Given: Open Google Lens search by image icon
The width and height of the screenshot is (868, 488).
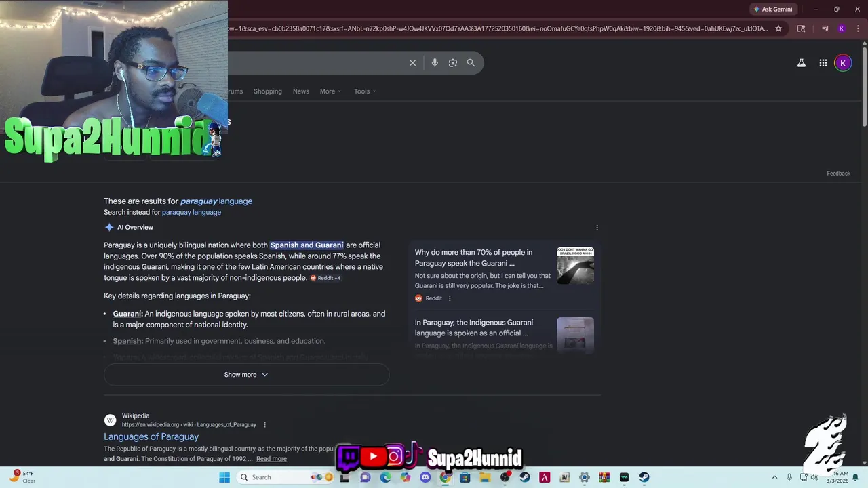Looking at the screenshot, I should coord(453,63).
